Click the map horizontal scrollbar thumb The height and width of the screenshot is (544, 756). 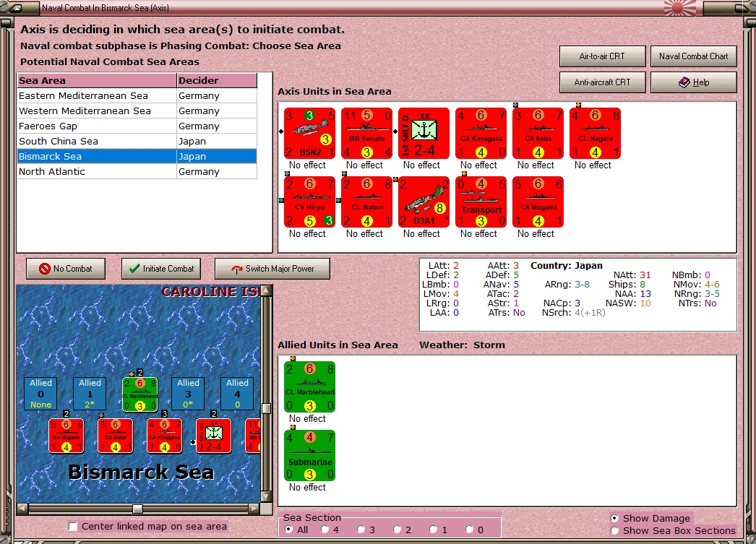point(137,509)
